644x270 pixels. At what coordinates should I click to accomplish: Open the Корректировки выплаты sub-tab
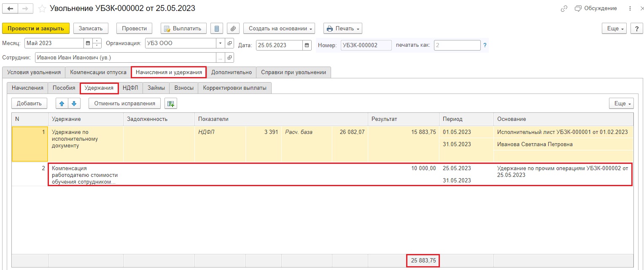pyautogui.click(x=234, y=88)
